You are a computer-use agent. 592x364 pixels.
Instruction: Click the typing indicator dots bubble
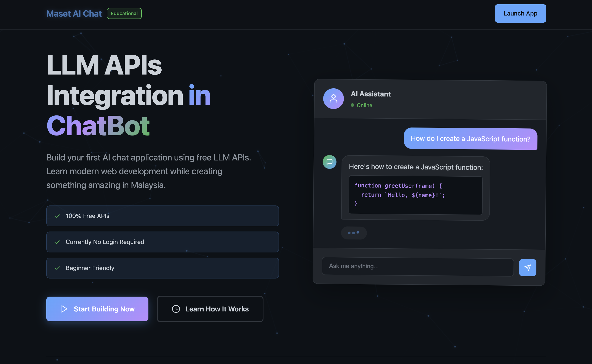coord(354,233)
